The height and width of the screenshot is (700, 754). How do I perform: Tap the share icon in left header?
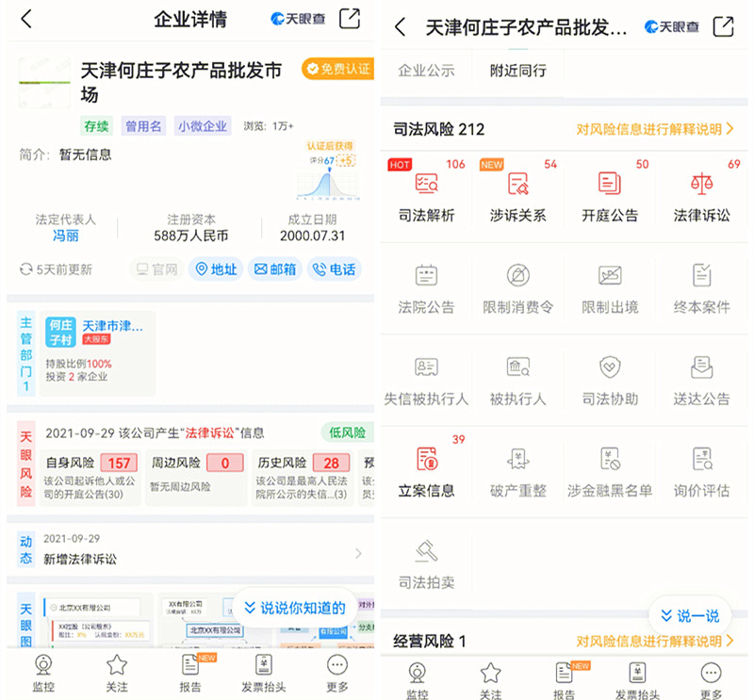(x=350, y=19)
